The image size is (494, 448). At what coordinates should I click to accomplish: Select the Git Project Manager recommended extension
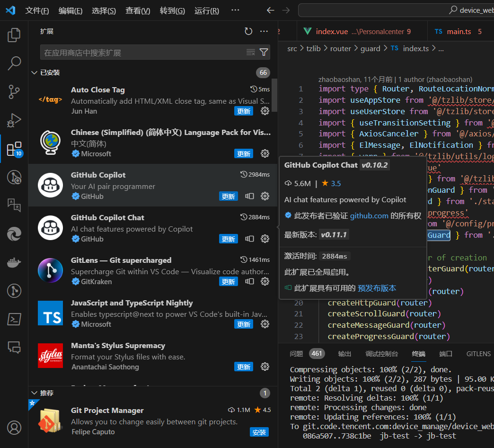[153, 421]
